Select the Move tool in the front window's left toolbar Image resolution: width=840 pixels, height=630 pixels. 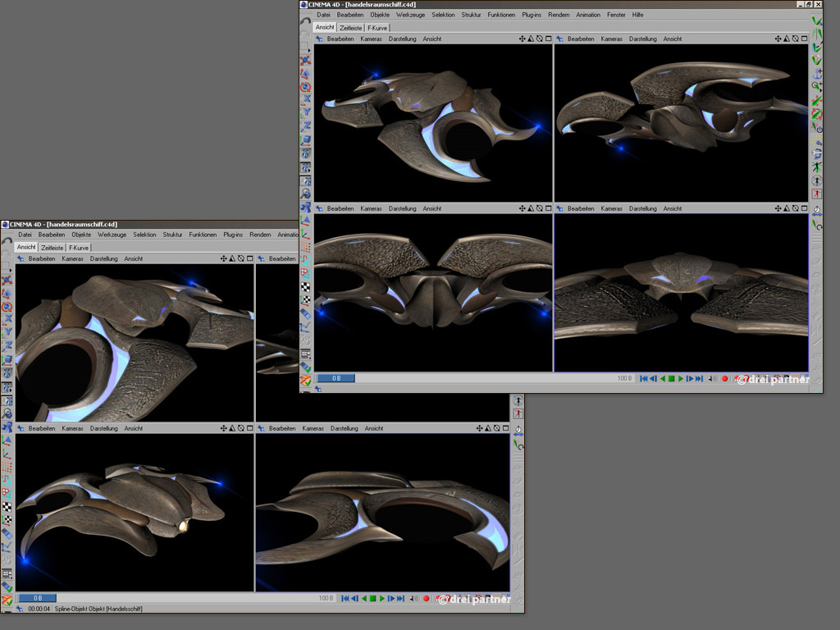(x=7, y=281)
